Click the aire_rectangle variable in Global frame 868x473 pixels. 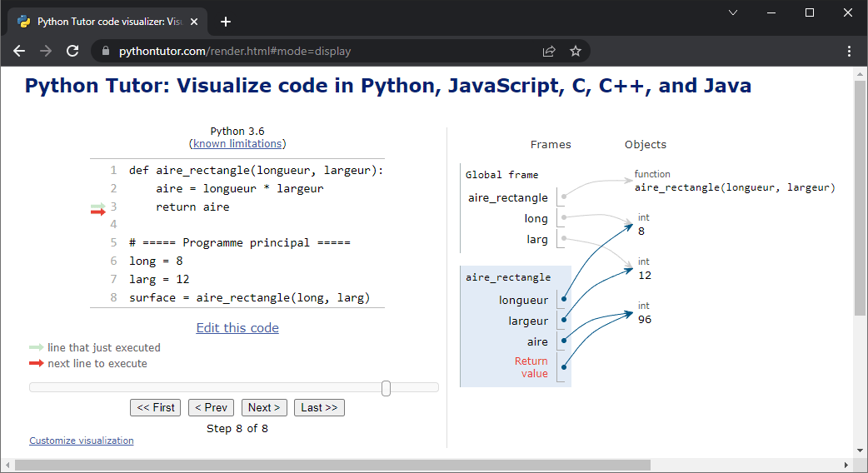point(507,198)
